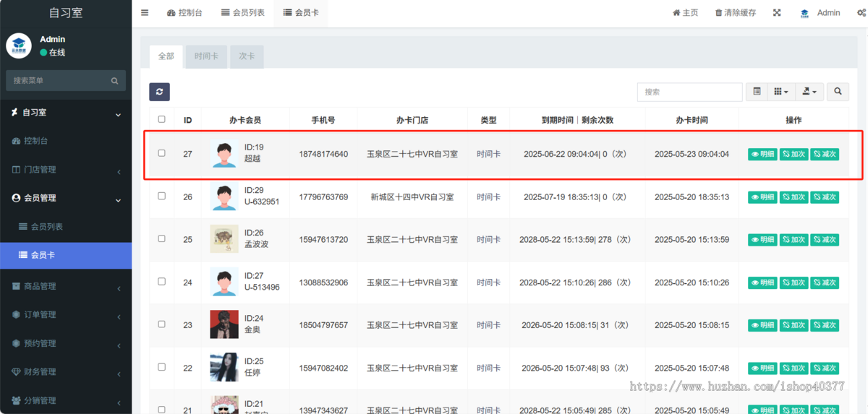The width and height of the screenshot is (868, 414).
Task: Expand 预约管理 in the sidebar
Action: (x=66, y=343)
